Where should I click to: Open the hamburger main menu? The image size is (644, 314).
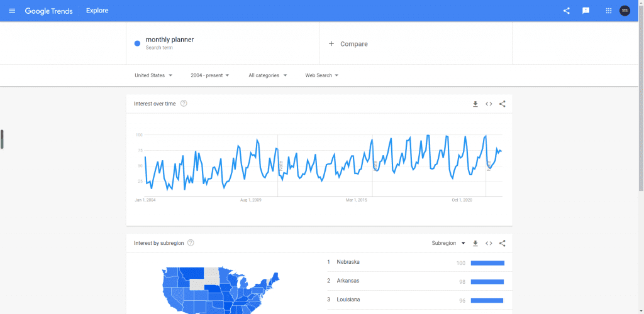point(12,11)
